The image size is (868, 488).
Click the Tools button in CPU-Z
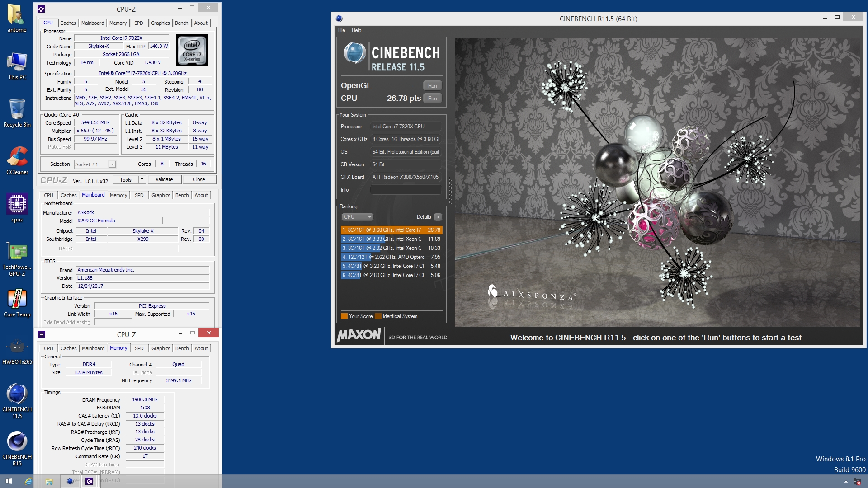[126, 179]
